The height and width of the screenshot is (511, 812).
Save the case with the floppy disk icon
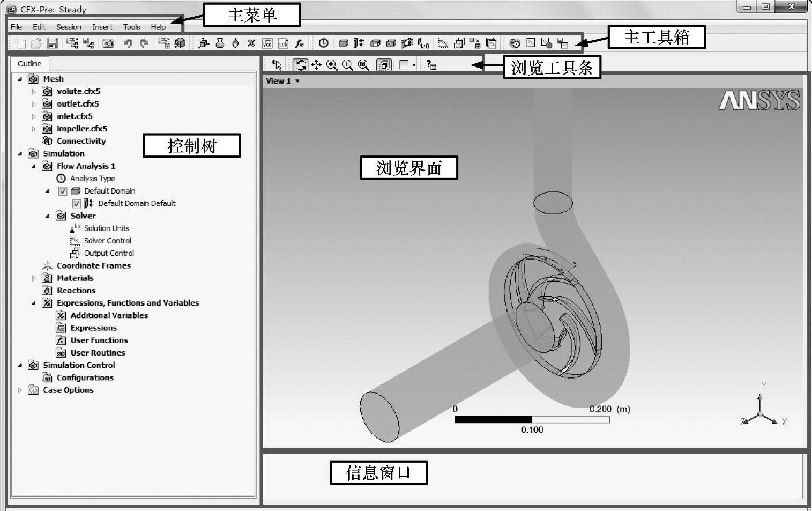tap(52, 43)
